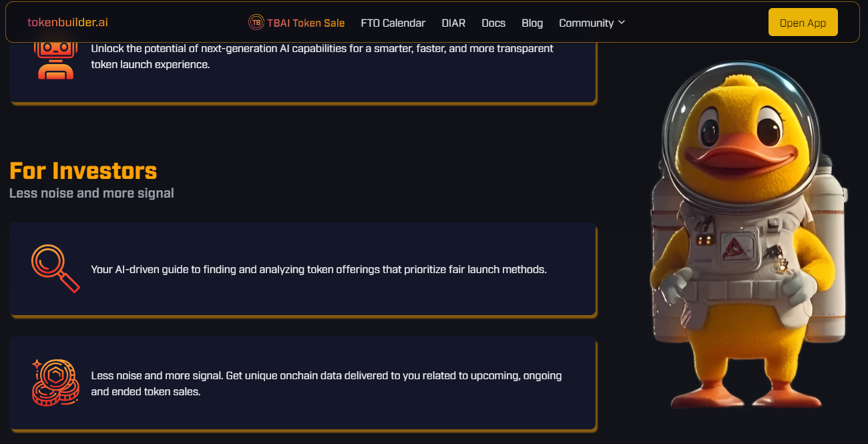Click the next-generation AI capabilities card text
868x444 pixels.
click(322, 57)
